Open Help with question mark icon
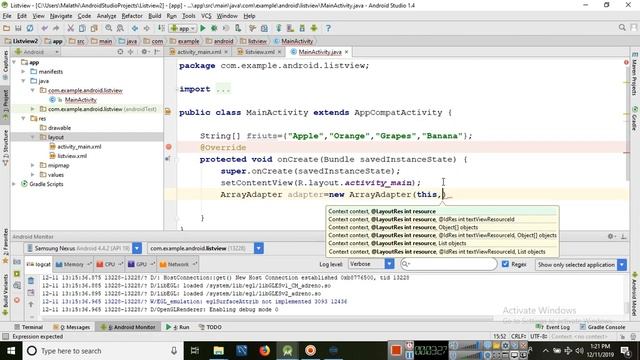The image size is (640, 360). (328, 28)
